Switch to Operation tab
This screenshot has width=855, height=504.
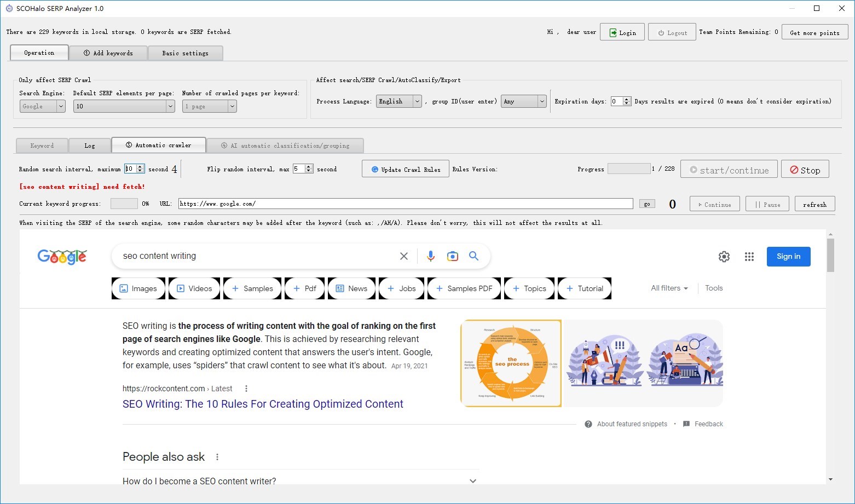(x=39, y=53)
